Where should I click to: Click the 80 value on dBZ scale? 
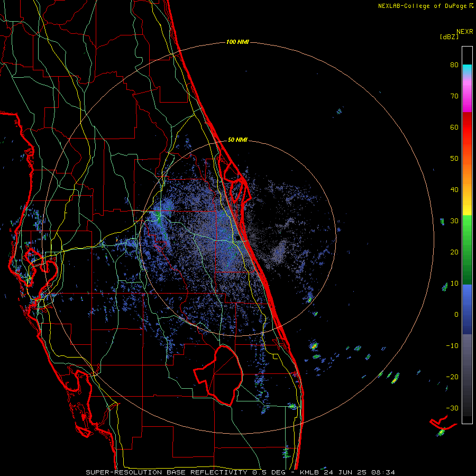point(454,65)
